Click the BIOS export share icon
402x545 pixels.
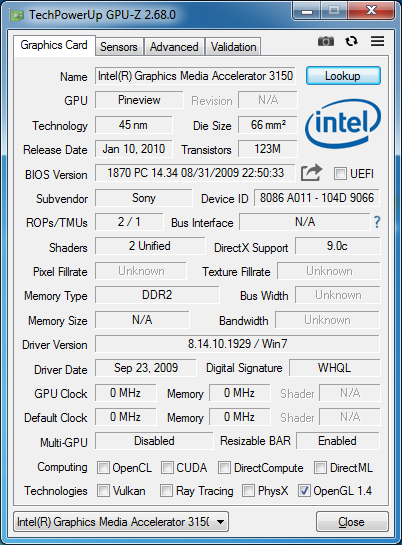[x=311, y=173]
